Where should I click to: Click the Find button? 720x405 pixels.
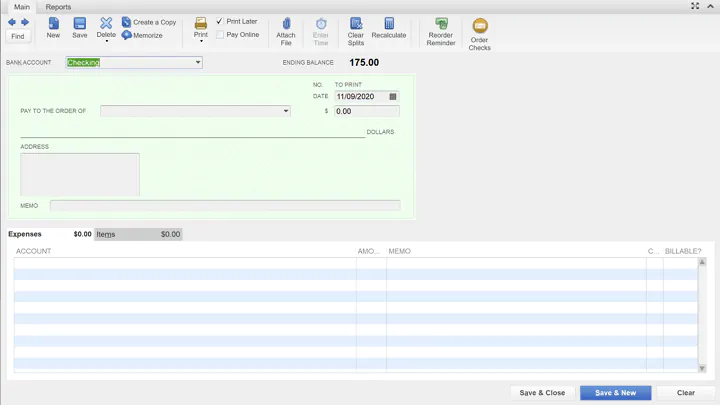click(x=18, y=36)
